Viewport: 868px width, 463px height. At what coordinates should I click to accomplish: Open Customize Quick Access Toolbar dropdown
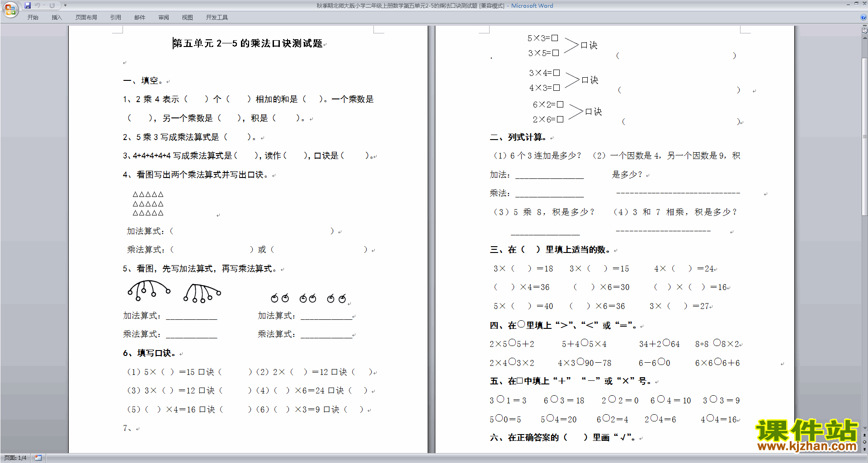(65, 5)
